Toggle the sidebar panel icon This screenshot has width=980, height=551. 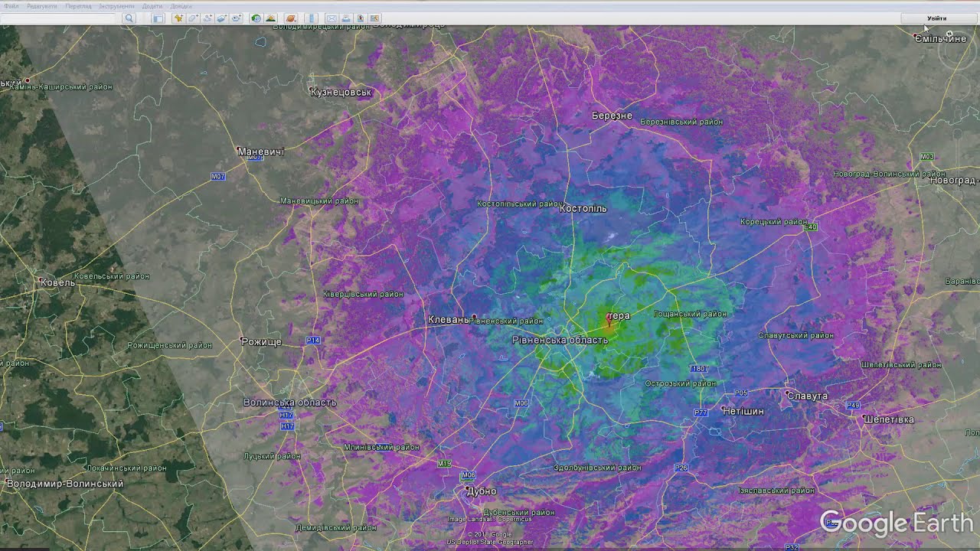point(158,18)
